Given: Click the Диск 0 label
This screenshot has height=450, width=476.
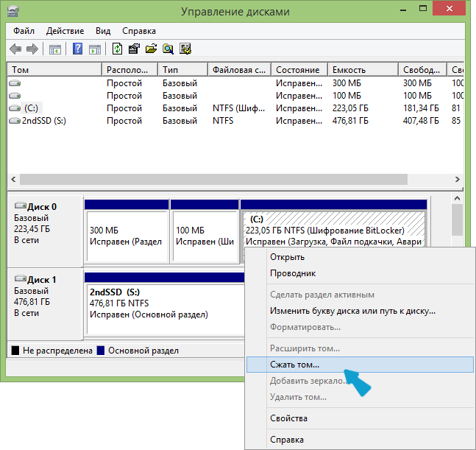Looking at the screenshot, I should point(42,207).
